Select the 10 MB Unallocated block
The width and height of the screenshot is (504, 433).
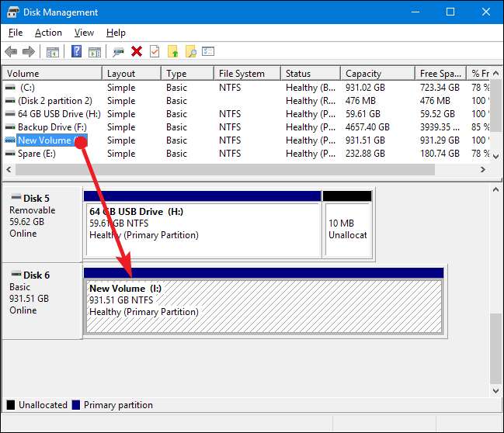[347, 225]
